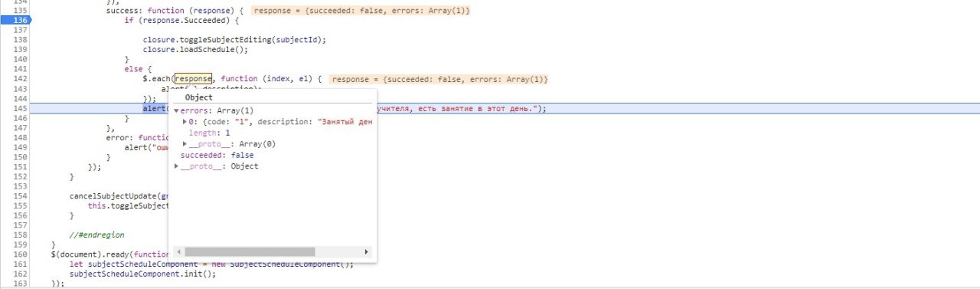The width and height of the screenshot is (980, 289).
Task: Click 'if (response.Succeeded) {' on line 136
Action: tap(182, 20)
